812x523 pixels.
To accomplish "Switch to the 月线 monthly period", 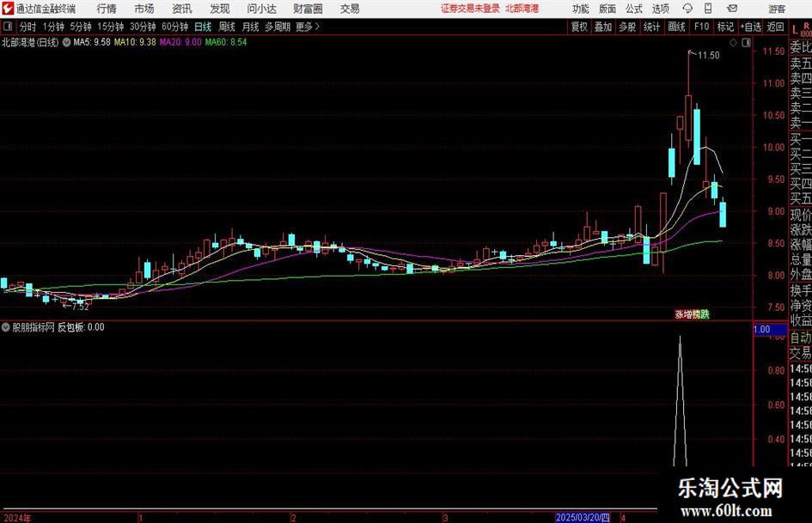I will coord(251,27).
